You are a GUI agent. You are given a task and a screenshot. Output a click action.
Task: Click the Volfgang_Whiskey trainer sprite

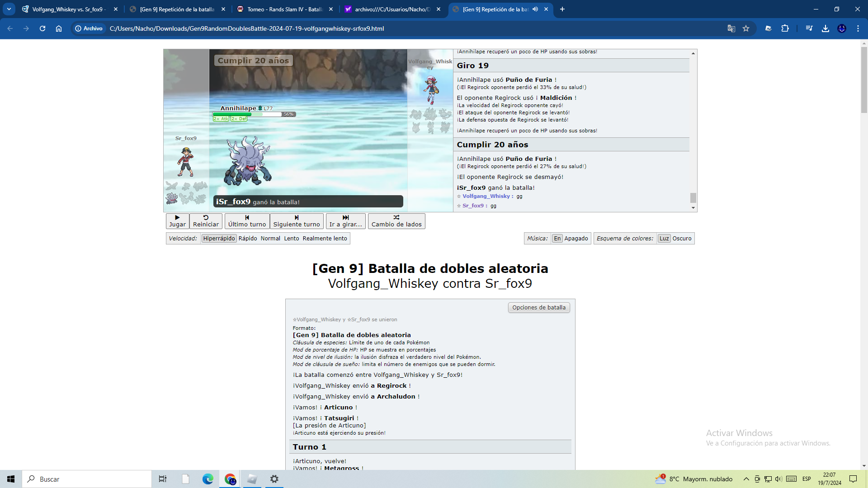[431, 90]
